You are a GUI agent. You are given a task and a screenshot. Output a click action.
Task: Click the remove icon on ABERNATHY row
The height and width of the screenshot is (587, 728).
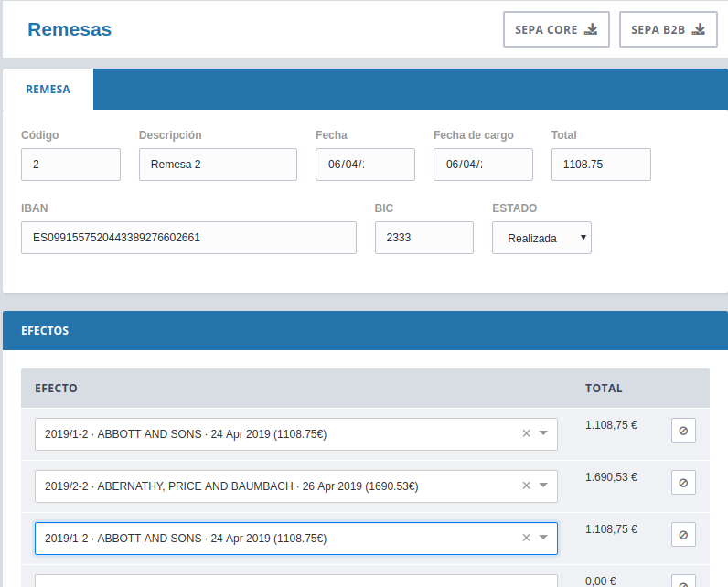pyautogui.click(x=683, y=482)
